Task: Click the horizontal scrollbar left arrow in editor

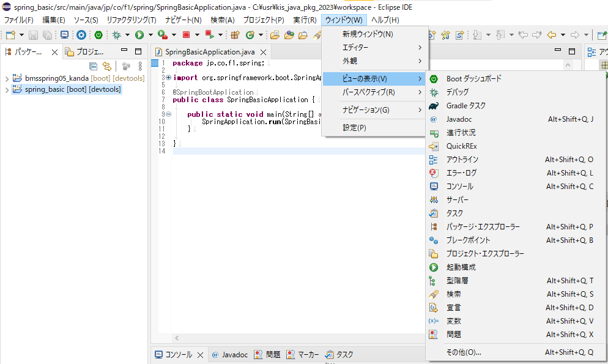Action: tap(177, 338)
